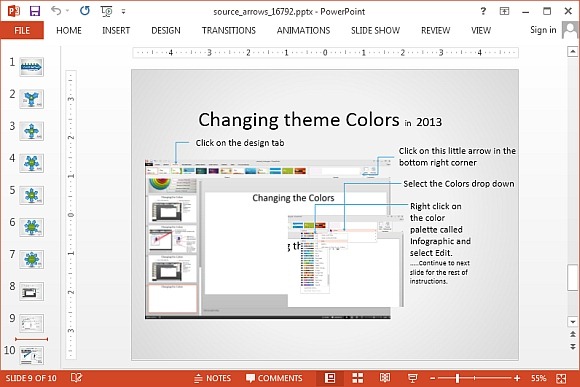
Task: Open the REVIEW ribbon tab
Action: click(435, 30)
